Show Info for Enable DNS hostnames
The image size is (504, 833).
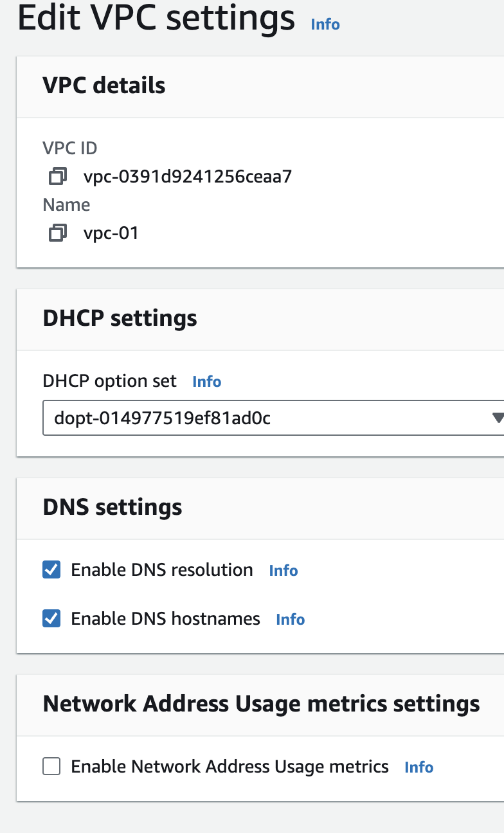coord(290,620)
